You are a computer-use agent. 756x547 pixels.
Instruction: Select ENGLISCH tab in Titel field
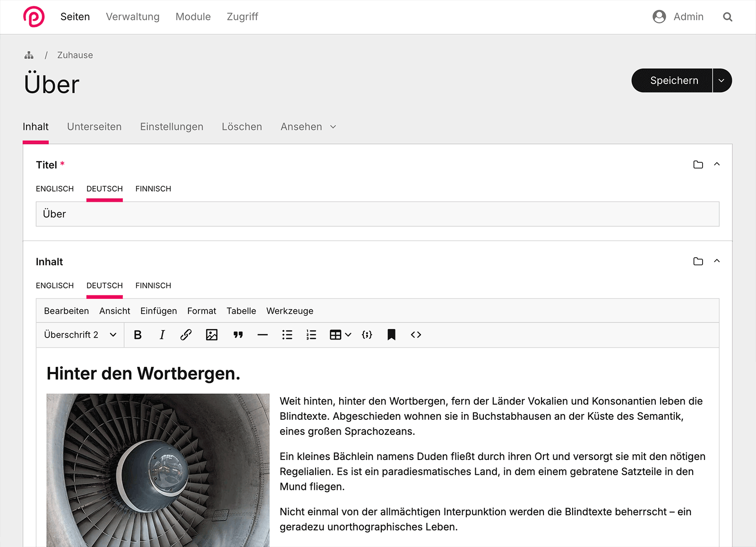[55, 189]
